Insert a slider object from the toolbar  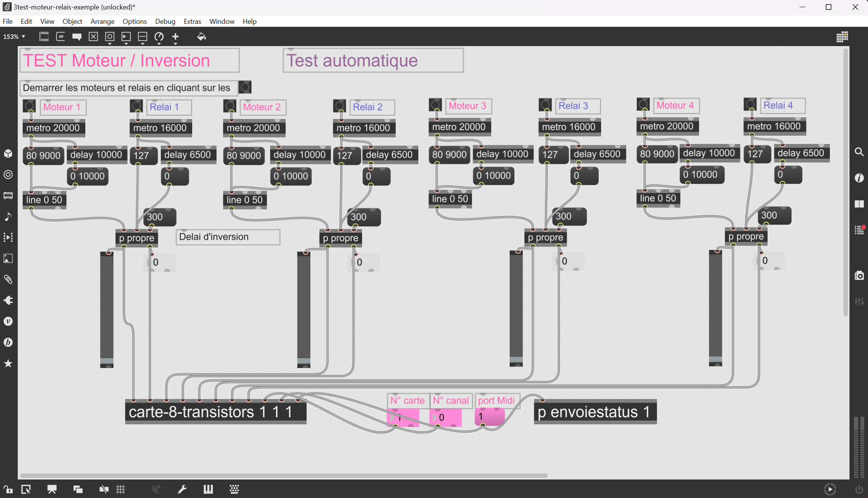142,37
